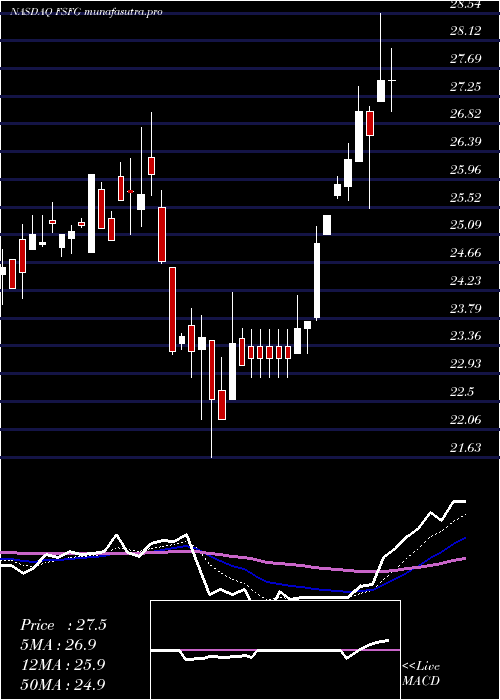This screenshot has height=700, width=500.
Task: Click the 25.52 price axis label
Action: point(466,198)
